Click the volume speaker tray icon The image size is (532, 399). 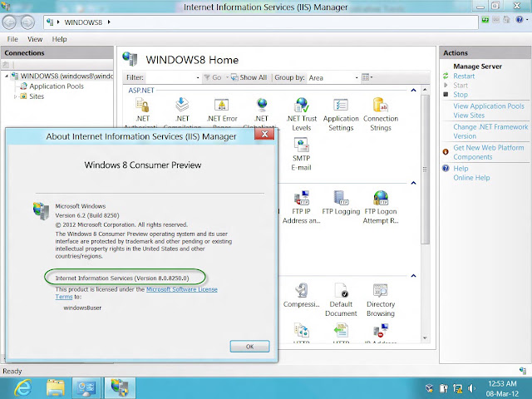(471, 388)
